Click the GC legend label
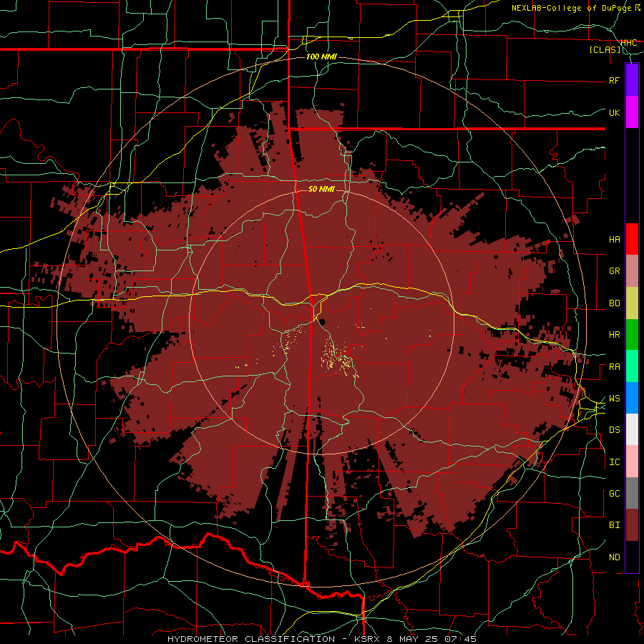 click(x=615, y=494)
